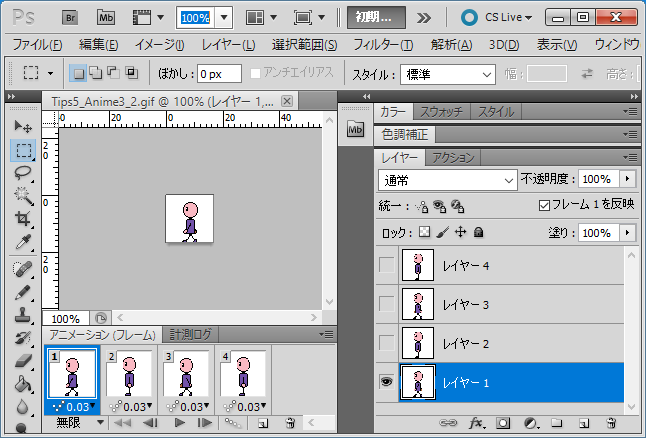The image size is (646, 438).
Task: Click Intersect with selection mode icon
Action: (x=131, y=73)
